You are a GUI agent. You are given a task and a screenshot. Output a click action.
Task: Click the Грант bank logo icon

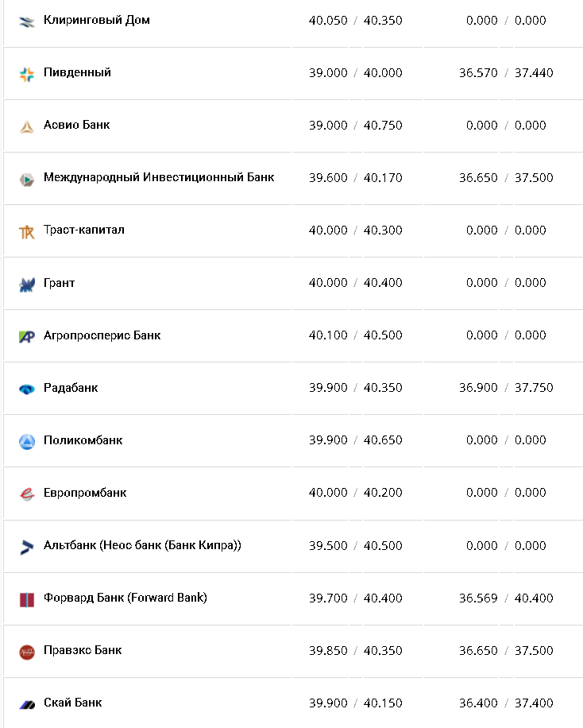[x=27, y=284]
